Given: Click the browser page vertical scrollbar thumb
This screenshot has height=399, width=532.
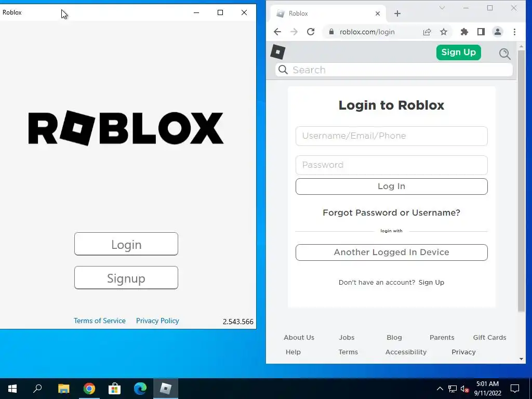Looking at the screenshot, I should (x=521, y=180).
